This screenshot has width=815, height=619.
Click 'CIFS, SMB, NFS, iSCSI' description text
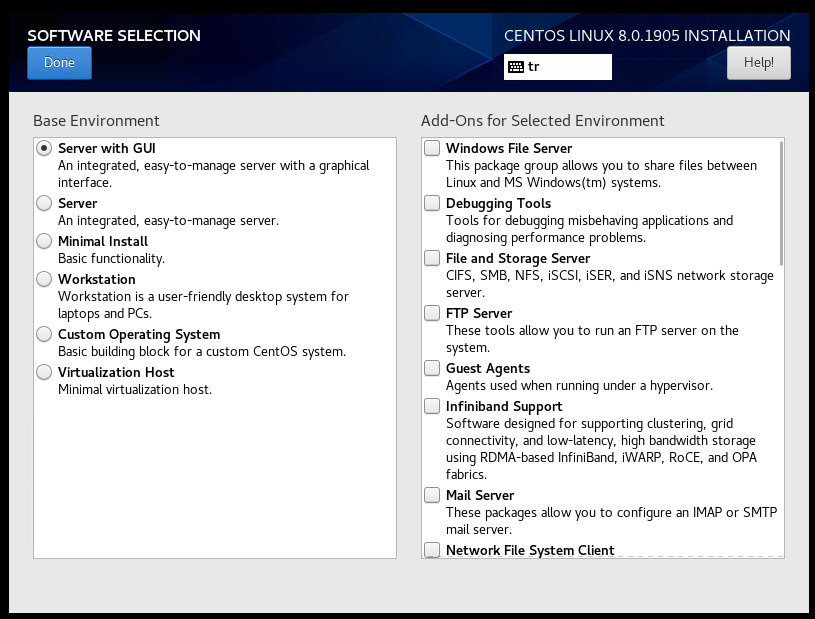pos(610,284)
